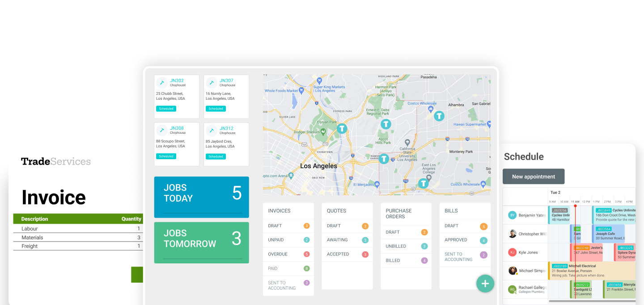Open appointment JB03325 Splore
Viewport: 644px width, 305px height.
625,252
